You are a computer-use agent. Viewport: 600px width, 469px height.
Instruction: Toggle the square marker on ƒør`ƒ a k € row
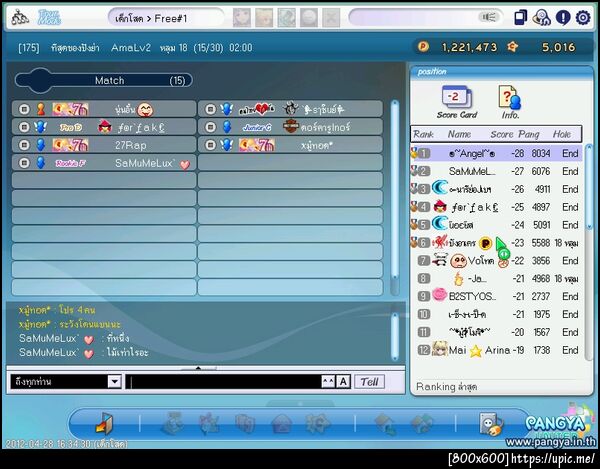tap(24, 127)
